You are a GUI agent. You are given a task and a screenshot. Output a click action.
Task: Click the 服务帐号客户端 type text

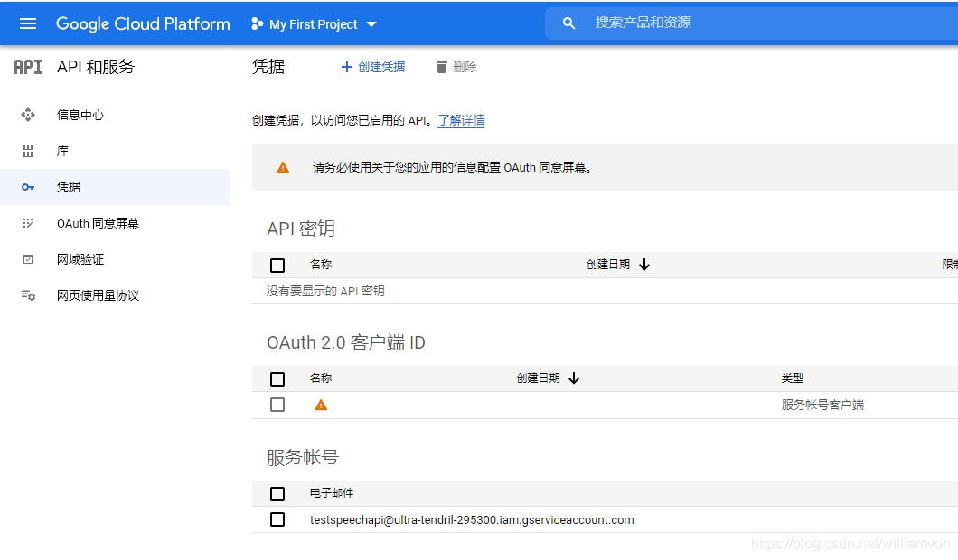(822, 405)
